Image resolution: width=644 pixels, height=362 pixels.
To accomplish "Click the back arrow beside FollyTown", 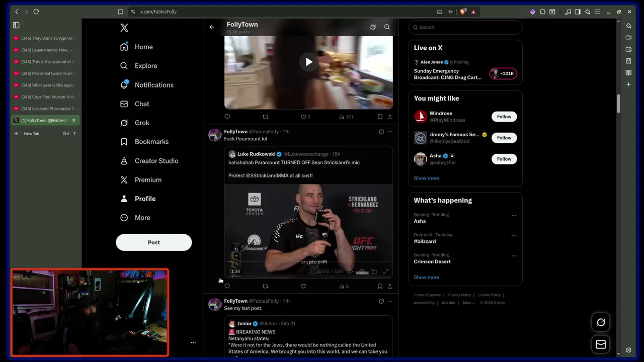I will pyautogui.click(x=212, y=27).
